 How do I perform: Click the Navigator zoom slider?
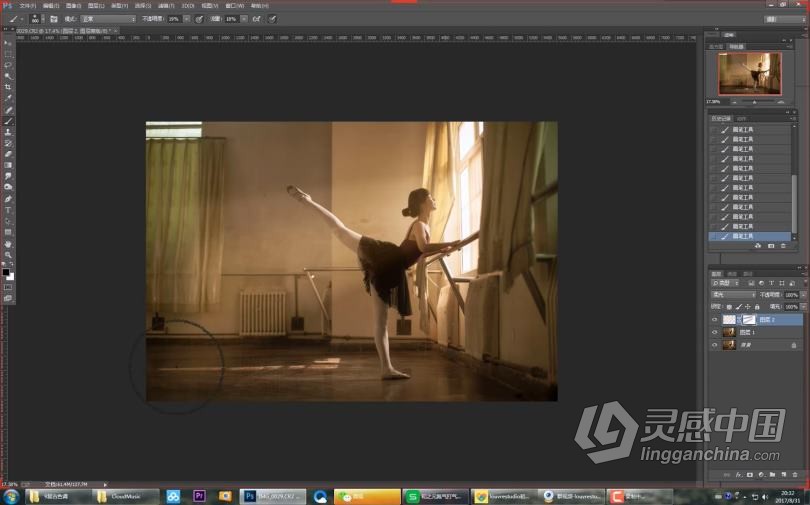click(755, 102)
